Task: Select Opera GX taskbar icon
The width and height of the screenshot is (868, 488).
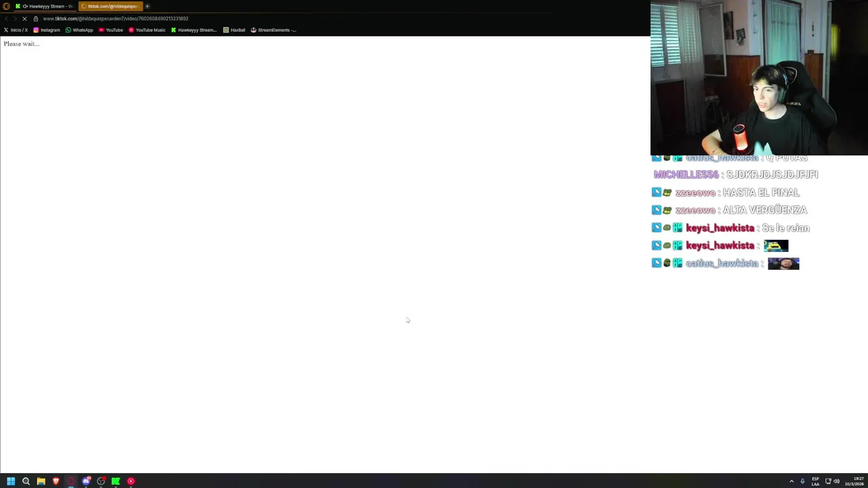Action: coord(71,481)
